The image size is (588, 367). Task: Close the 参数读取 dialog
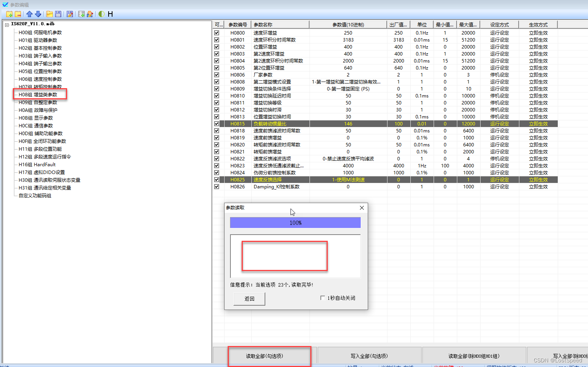tap(362, 208)
